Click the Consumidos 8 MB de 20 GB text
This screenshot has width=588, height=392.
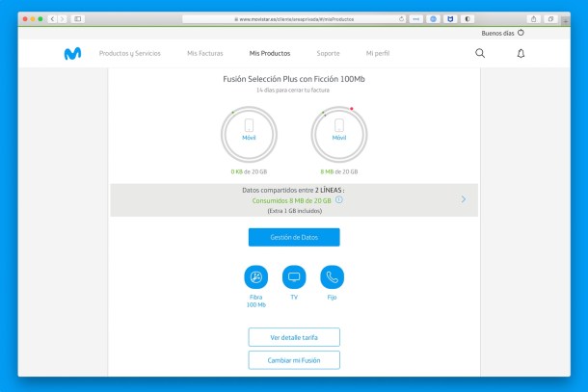(x=292, y=200)
